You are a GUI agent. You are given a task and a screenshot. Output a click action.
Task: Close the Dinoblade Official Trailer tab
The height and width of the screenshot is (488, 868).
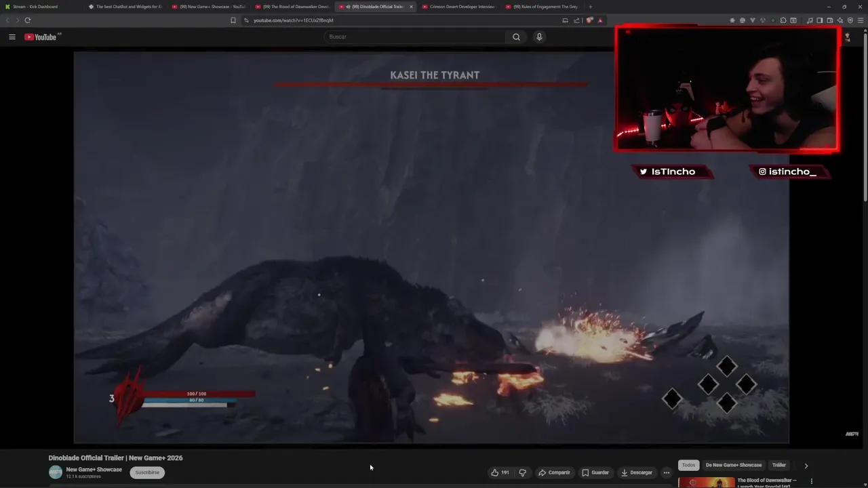click(411, 7)
